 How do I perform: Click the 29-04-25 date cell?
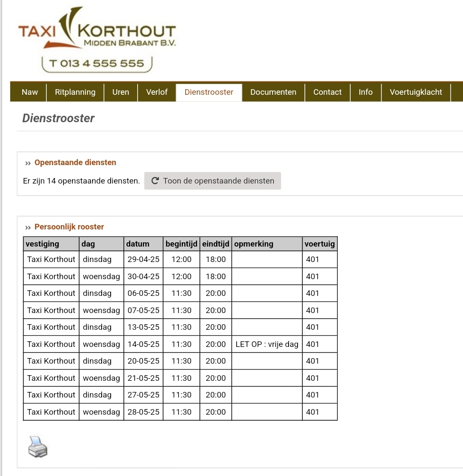[x=143, y=259]
